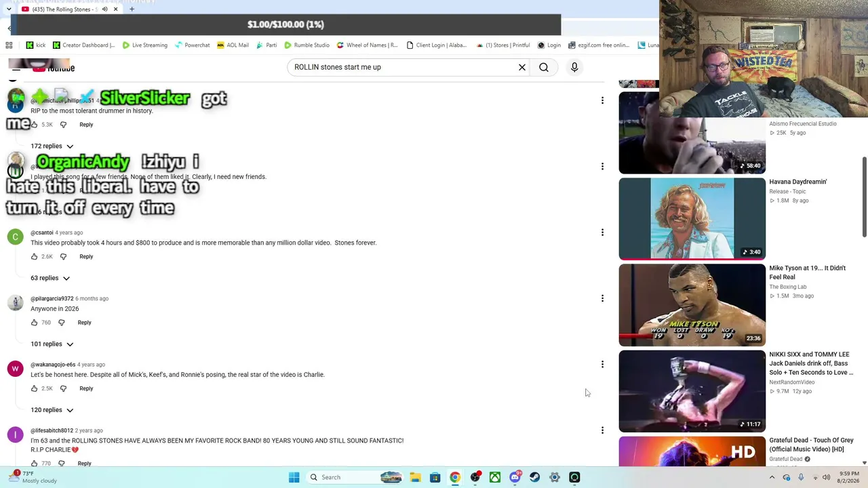Reply to the 'most tolerant drummer' comment
Viewport: 868px width, 488px height.
click(x=86, y=125)
